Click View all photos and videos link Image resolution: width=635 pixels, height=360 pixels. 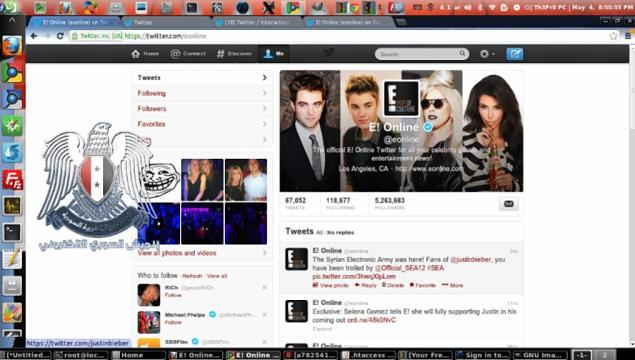[x=177, y=253]
